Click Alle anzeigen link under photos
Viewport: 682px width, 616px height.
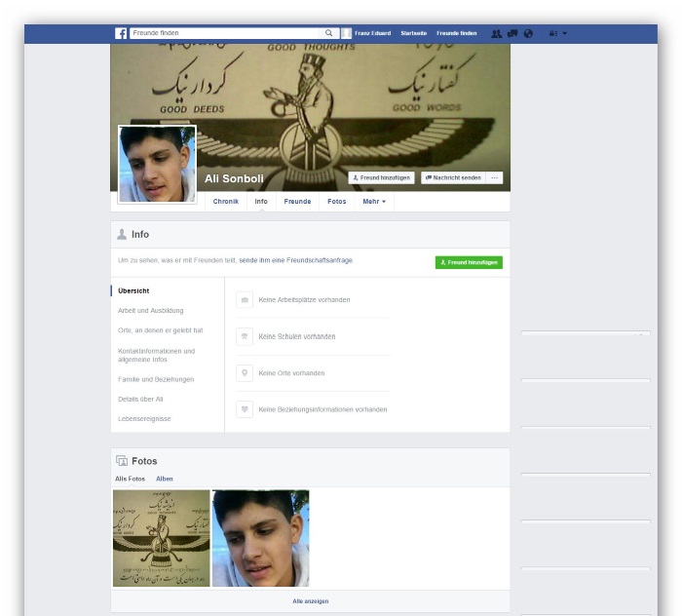pos(311,601)
